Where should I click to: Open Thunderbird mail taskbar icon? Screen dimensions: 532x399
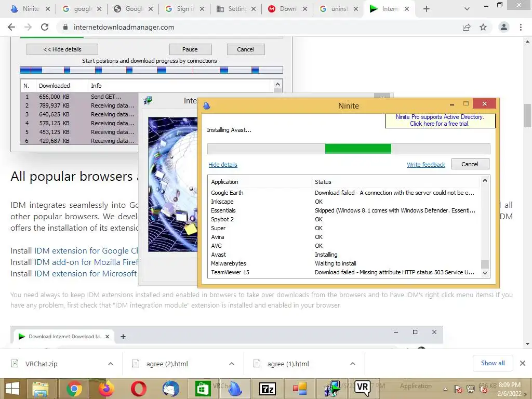[x=170, y=389]
